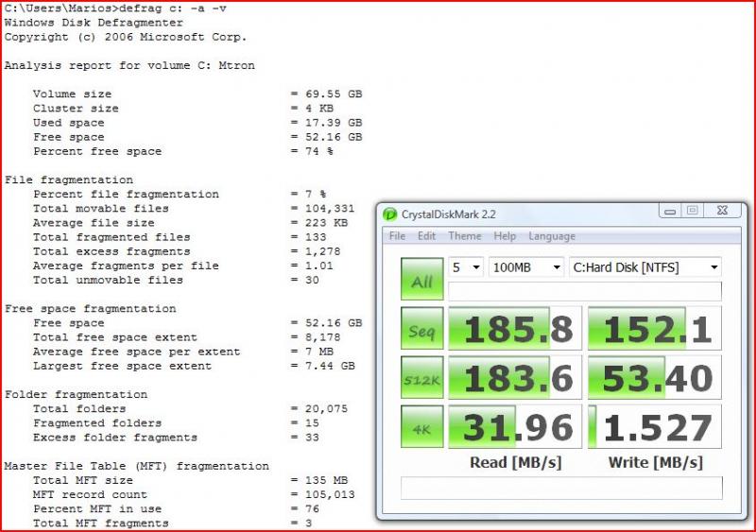Run all benchmarks with the All button
The width and height of the screenshot is (756, 532).
421,279
